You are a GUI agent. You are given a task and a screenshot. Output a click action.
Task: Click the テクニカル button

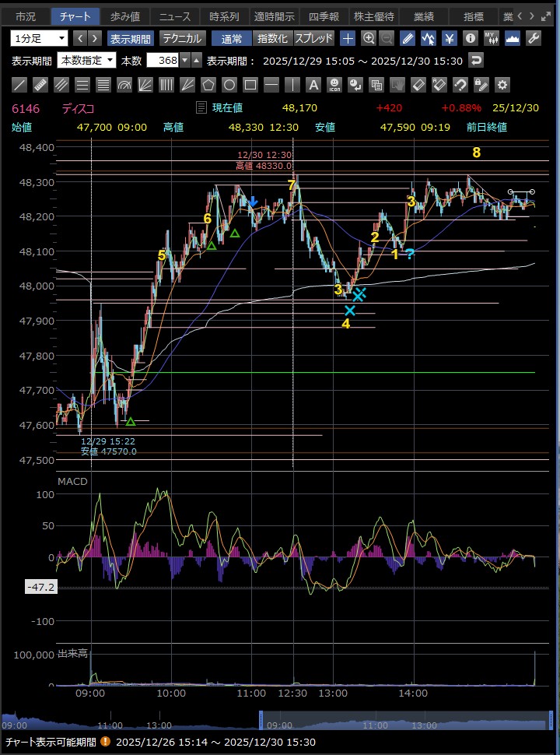tap(182, 38)
